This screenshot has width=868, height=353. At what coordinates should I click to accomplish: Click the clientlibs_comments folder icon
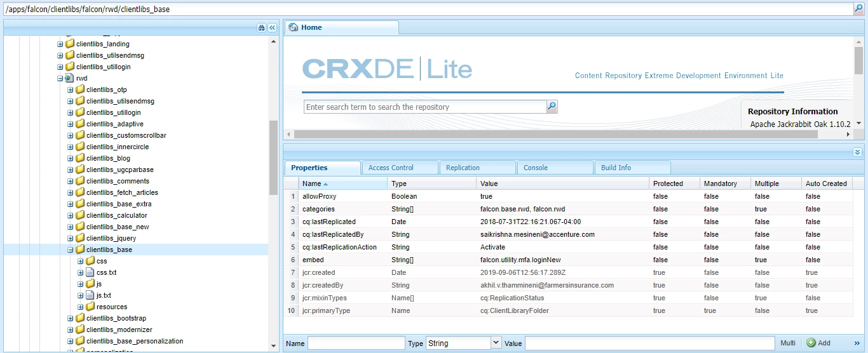click(80, 181)
